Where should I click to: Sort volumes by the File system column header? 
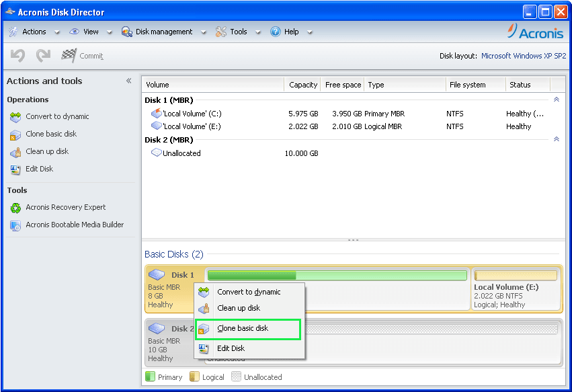476,85
